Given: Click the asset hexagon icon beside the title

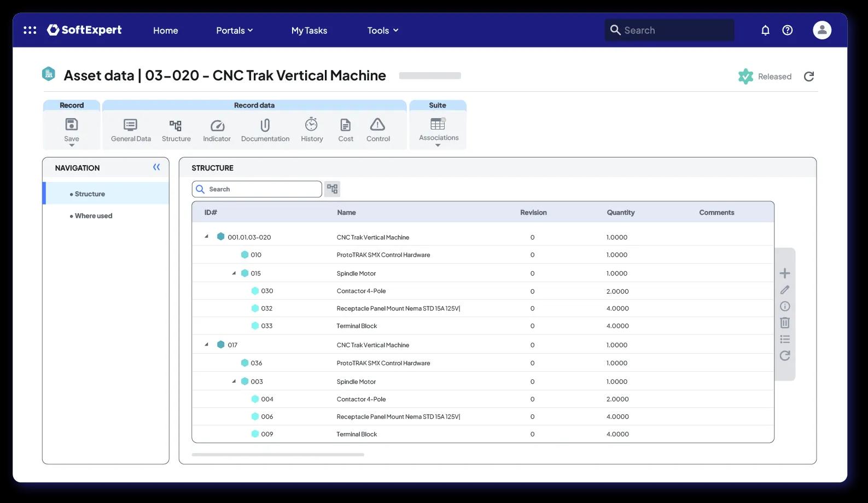Looking at the screenshot, I should pyautogui.click(x=49, y=74).
